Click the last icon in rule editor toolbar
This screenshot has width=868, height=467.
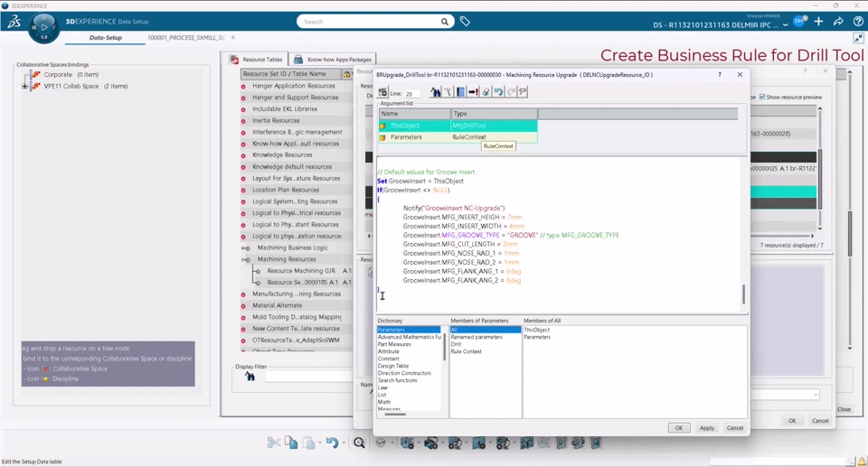[523, 92]
